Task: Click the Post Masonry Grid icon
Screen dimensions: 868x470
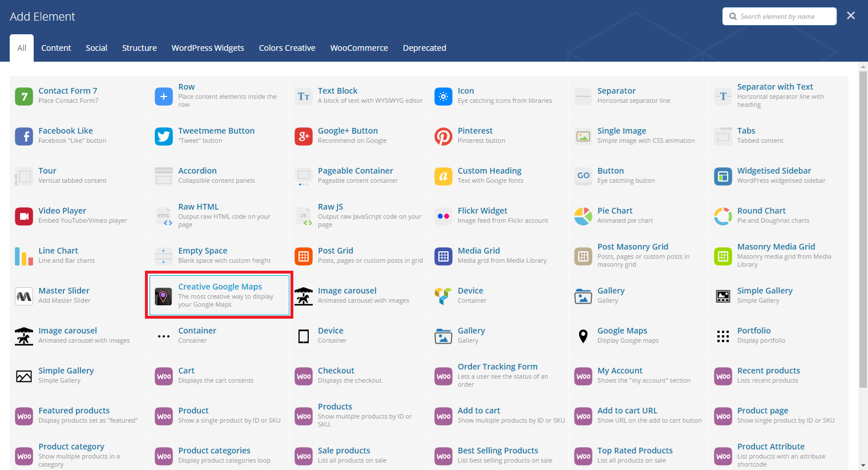Action: click(583, 256)
